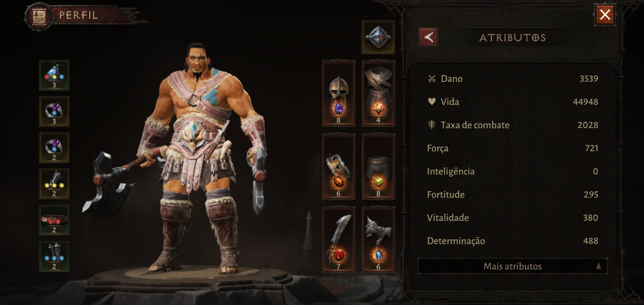
Task: Select the first ring slot rank 3
Action: click(x=54, y=111)
